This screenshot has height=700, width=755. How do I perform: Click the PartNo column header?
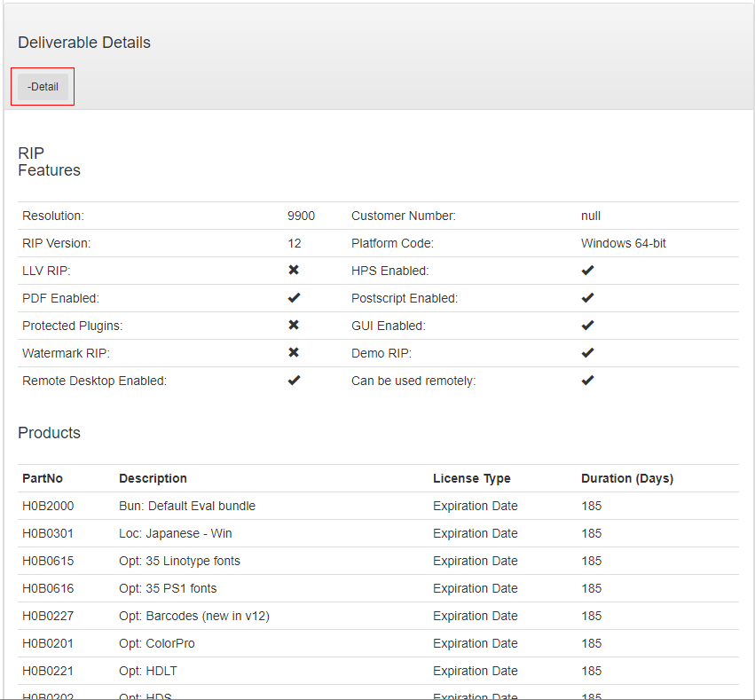click(43, 478)
